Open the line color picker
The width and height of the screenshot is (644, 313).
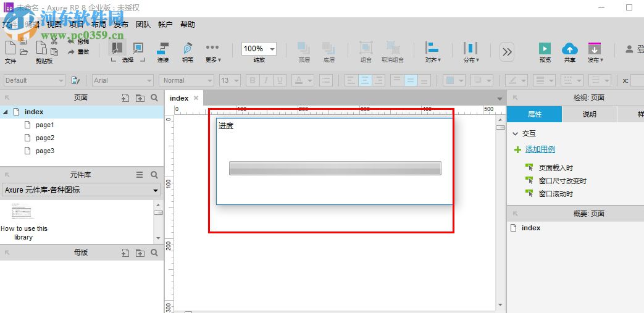pos(516,80)
